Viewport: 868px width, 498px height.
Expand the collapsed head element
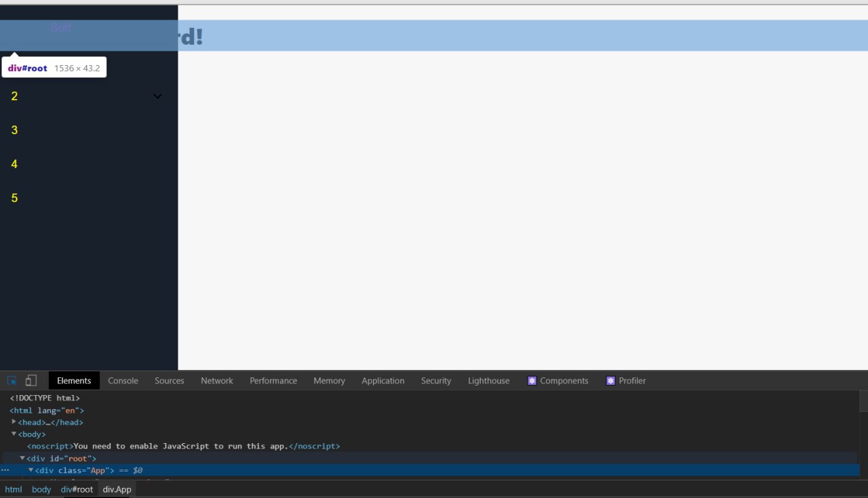coord(14,421)
